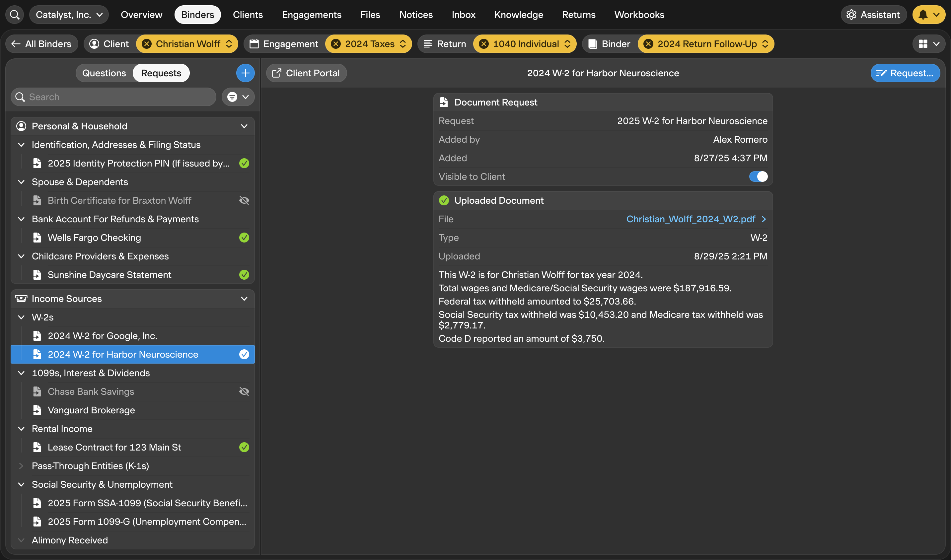Click the blue plus add request button
This screenshot has height=560, width=951.
[x=245, y=73]
